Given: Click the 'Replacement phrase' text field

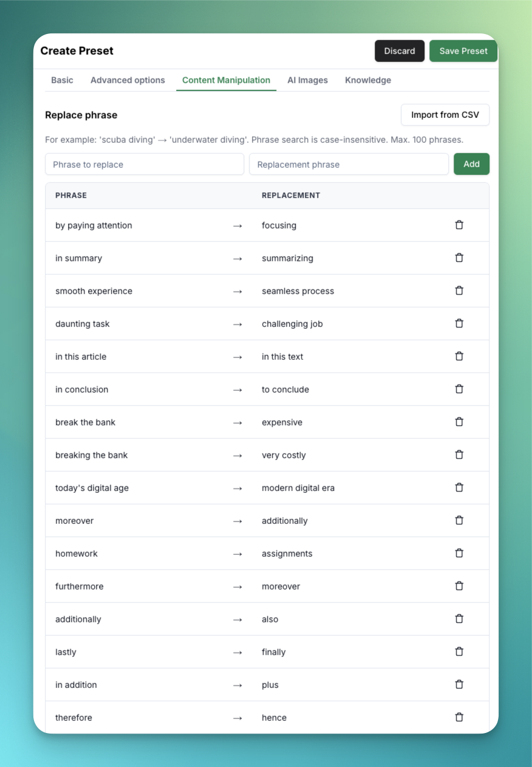Looking at the screenshot, I should click(x=349, y=164).
